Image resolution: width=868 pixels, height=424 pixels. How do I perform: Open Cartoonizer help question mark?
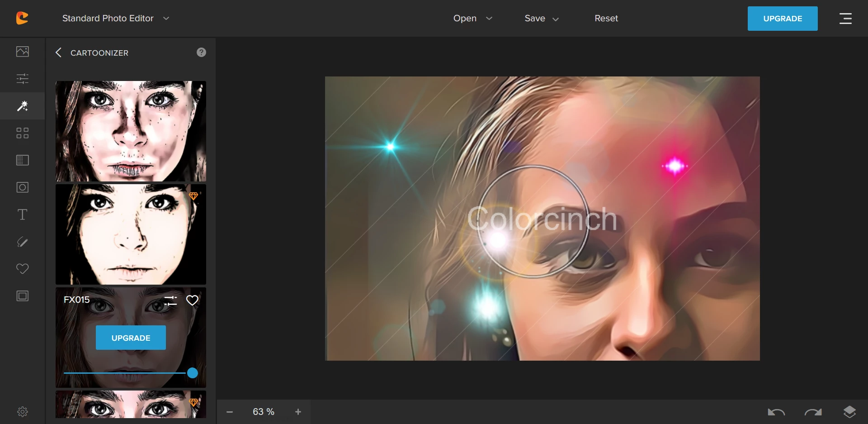pyautogui.click(x=201, y=52)
